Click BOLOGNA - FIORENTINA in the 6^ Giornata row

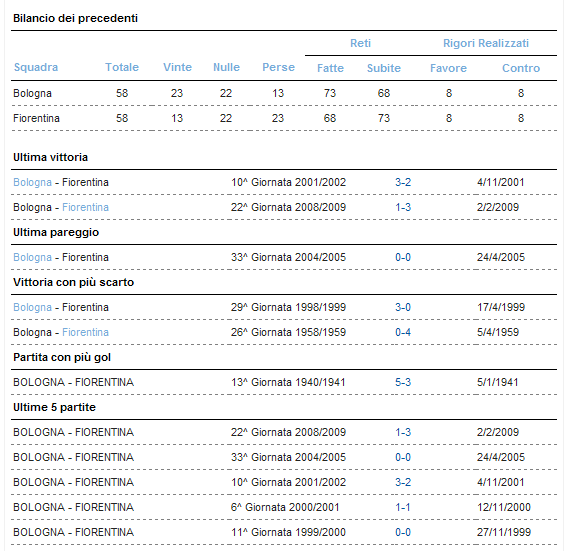tap(74, 507)
